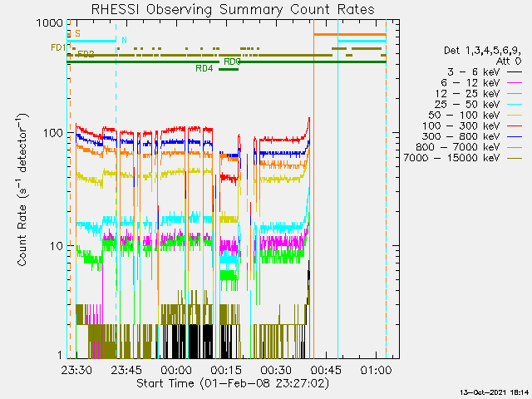Click the "10" y-axis tick label

click(57, 246)
